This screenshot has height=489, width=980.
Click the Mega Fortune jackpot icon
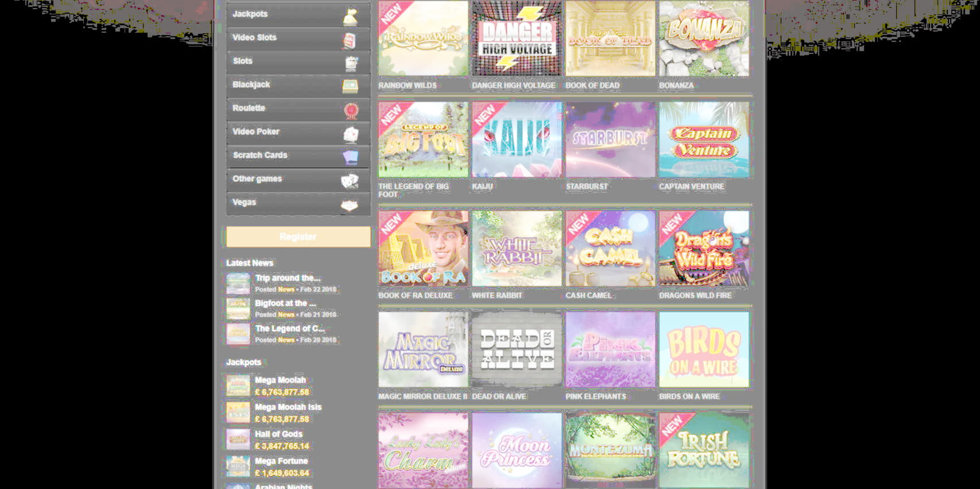(238, 467)
